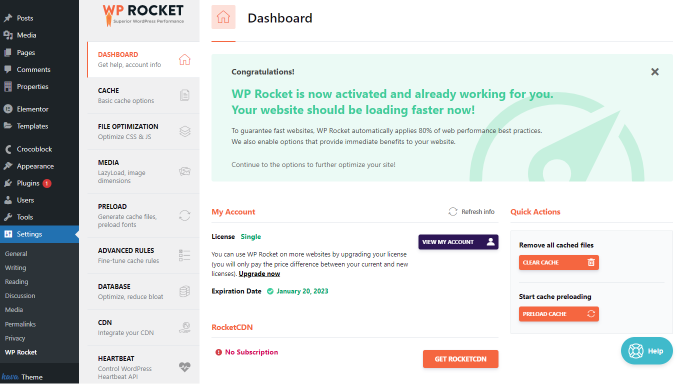Click the Heartbeat heart icon
684x384 pixels.
point(185,367)
